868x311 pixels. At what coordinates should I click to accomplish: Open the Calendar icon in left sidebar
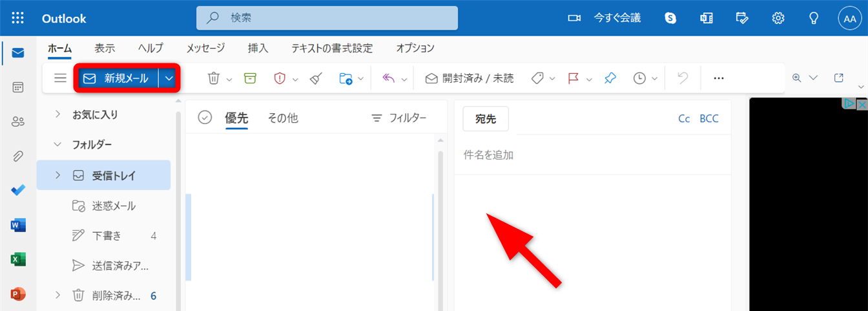pyautogui.click(x=18, y=87)
